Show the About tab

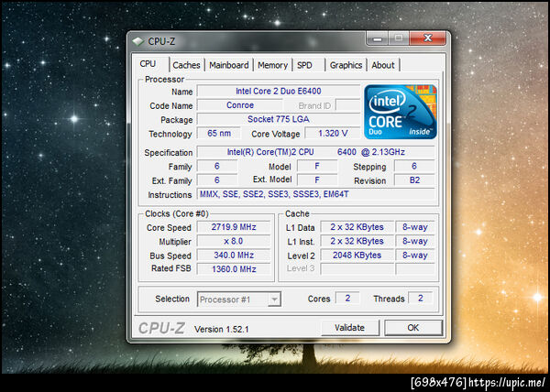[383, 65]
